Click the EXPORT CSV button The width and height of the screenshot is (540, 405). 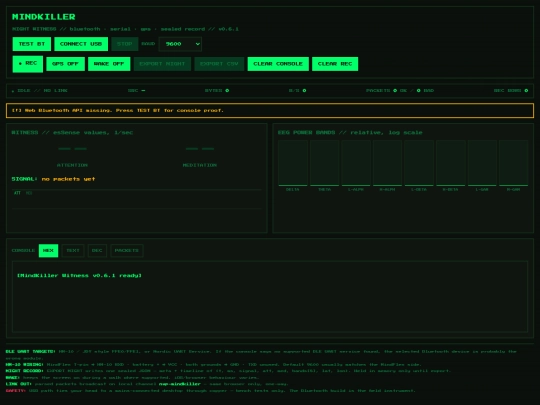(219, 64)
